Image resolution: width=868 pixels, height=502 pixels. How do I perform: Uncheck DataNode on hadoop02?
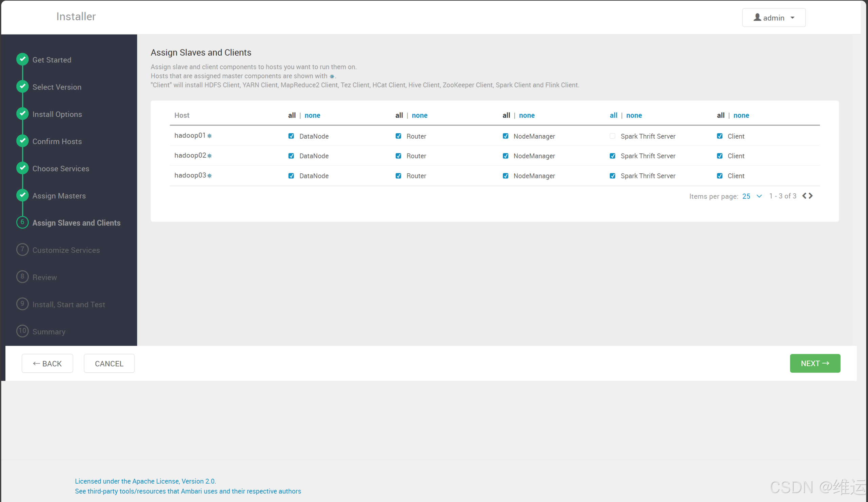pos(291,156)
